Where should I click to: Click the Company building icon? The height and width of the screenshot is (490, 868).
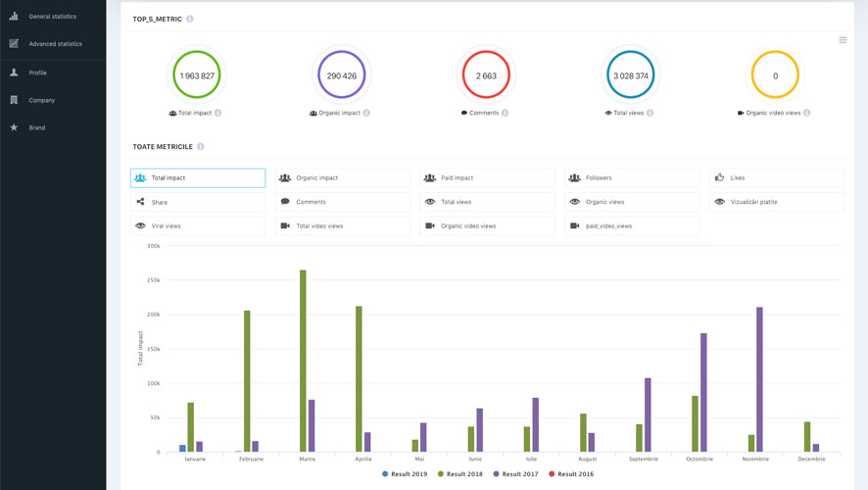click(14, 100)
